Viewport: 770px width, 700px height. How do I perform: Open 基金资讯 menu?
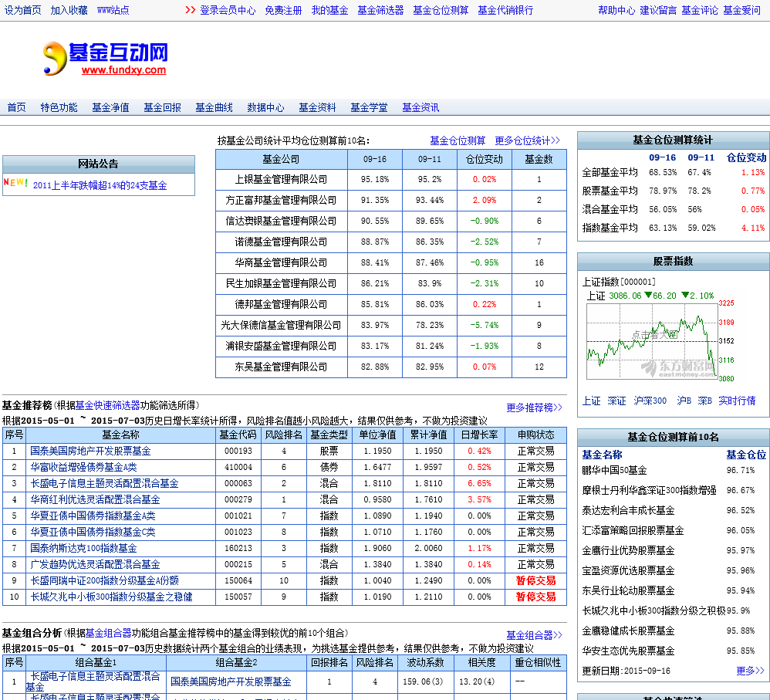(x=420, y=107)
